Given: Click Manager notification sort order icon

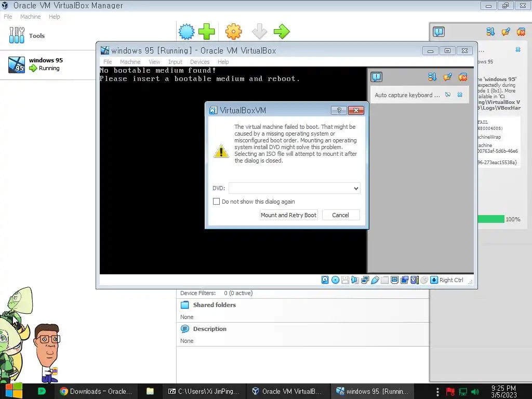Looking at the screenshot, I should (490, 32).
